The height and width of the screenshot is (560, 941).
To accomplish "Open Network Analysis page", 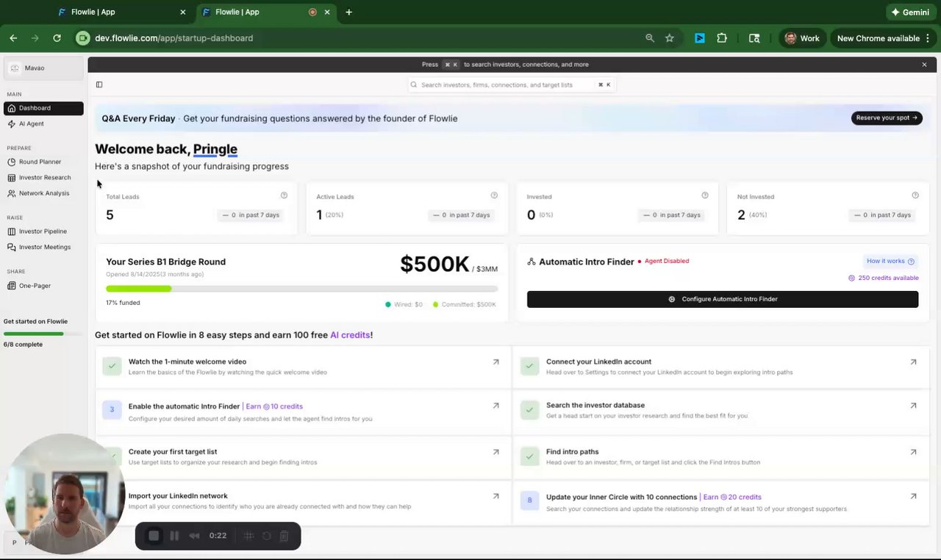I will pos(43,193).
